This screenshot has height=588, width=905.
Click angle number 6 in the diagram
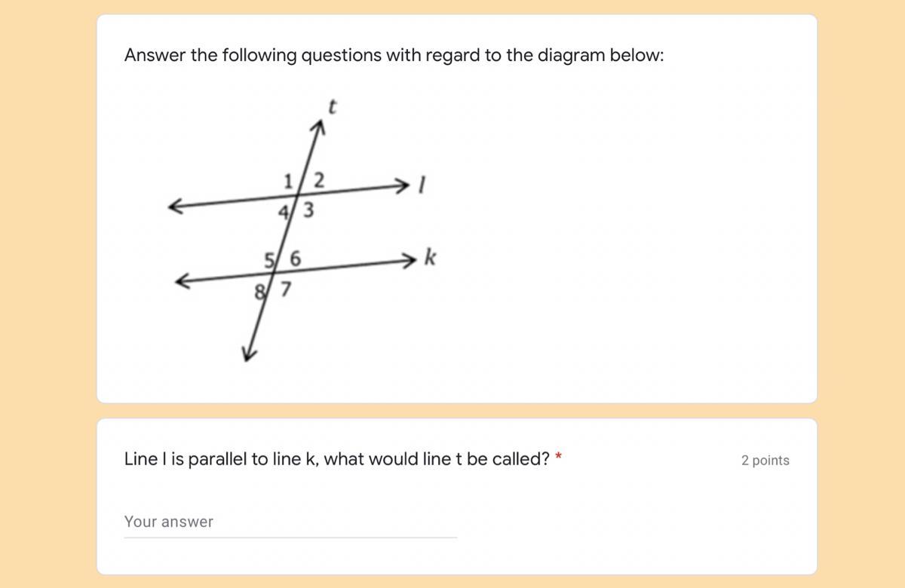(295, 259)
